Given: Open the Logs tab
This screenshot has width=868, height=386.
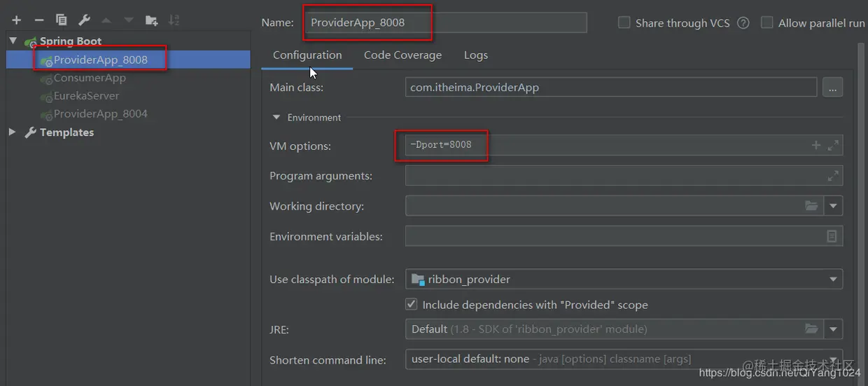Looking at the screenshot, I should (476, 55).
